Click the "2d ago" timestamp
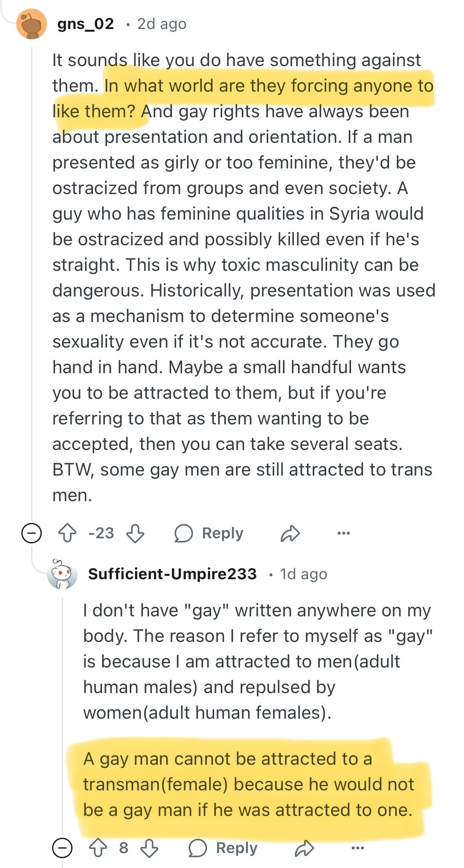 162,24
